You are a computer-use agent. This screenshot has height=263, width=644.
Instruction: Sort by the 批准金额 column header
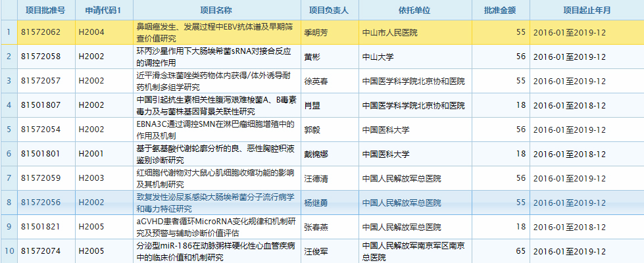pos(500,11)
